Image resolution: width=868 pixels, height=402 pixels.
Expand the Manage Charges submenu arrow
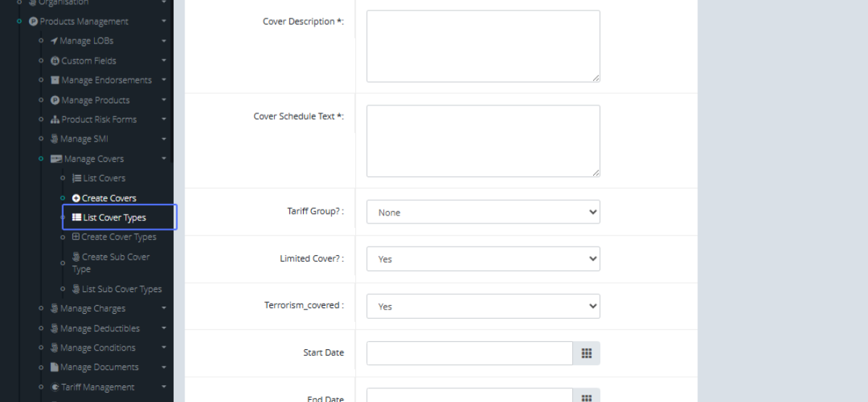click(x=164, y=309)
